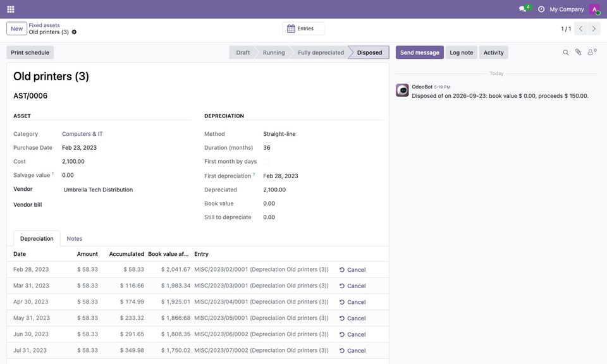The image size is (607, 364).
Task: Select the Fully depreciated status stage
Action: click(321, 52)
